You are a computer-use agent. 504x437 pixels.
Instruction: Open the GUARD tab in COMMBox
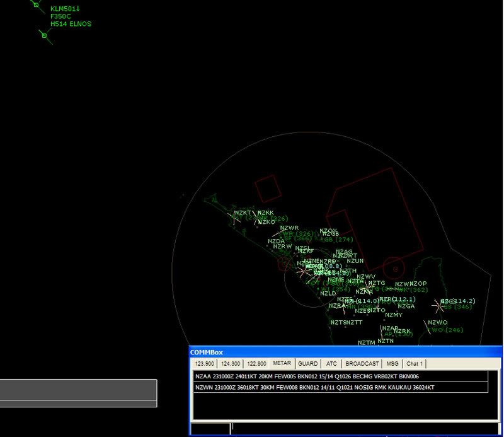(x=307, y=364)
